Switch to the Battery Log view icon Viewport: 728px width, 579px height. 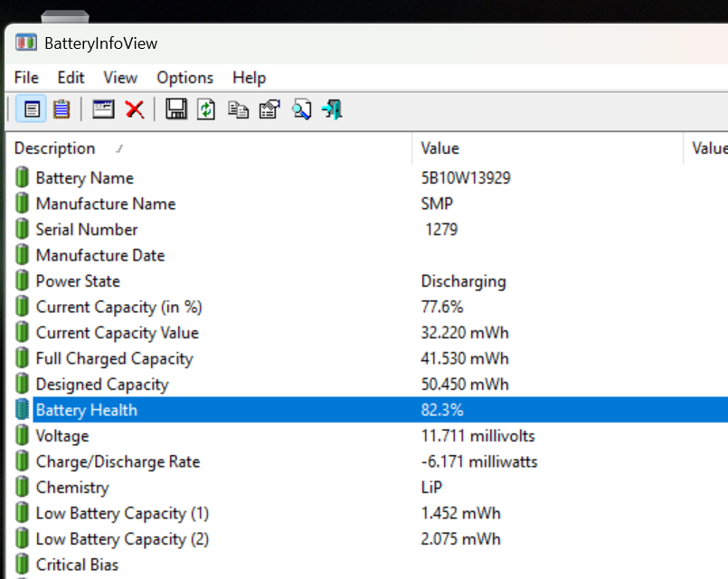coord(61,110)
